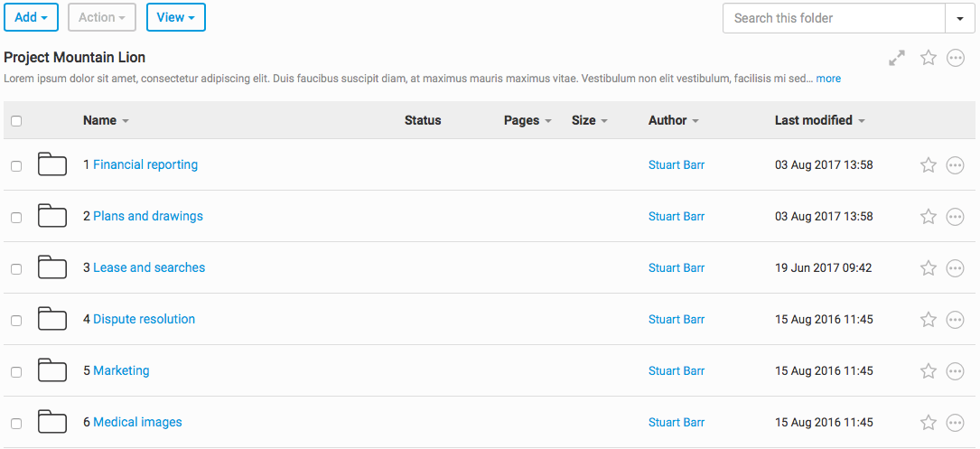Favorite the Financial reporting folder star
980x449 pixels.
[x=928, y=165]
